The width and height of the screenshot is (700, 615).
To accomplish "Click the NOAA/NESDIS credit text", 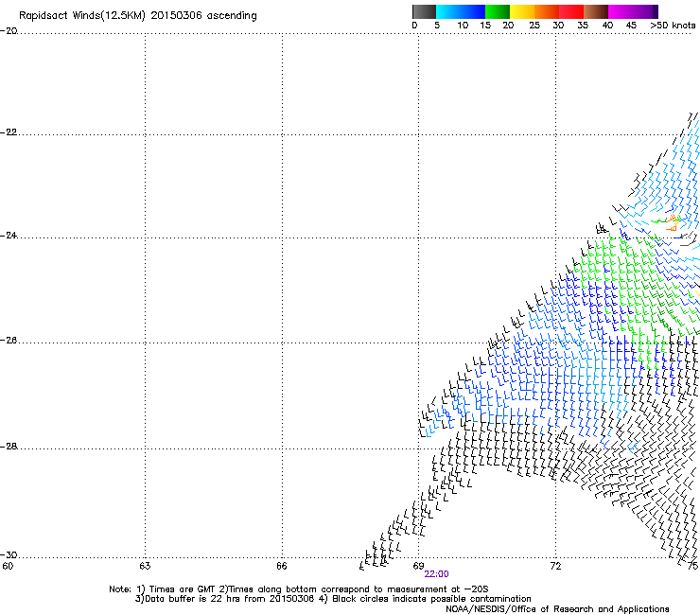I will click(x=557, y=609).
